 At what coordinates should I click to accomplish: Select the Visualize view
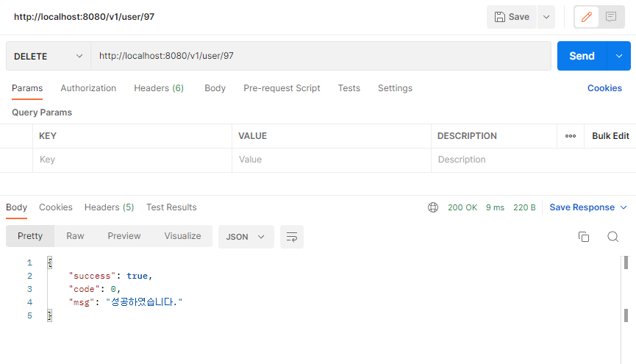182,236
